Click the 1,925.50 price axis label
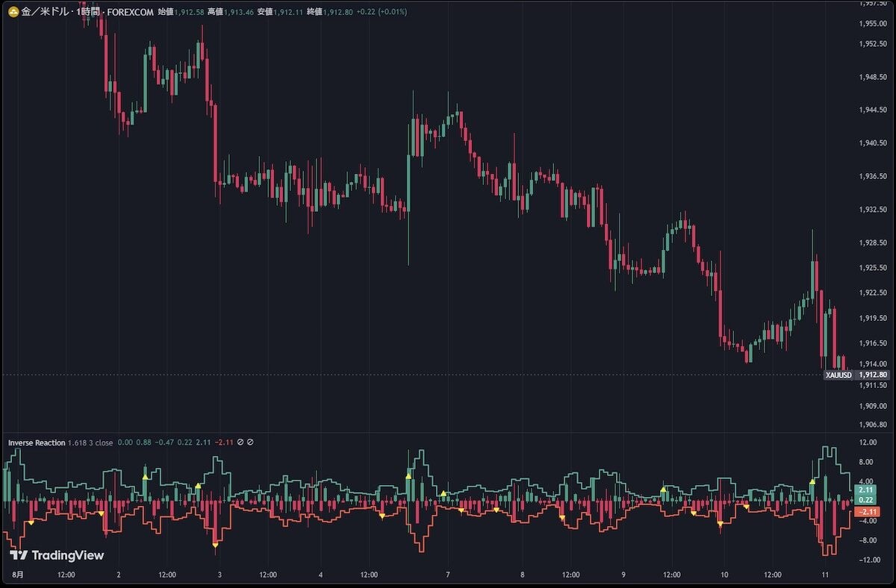 click(873, 267)
